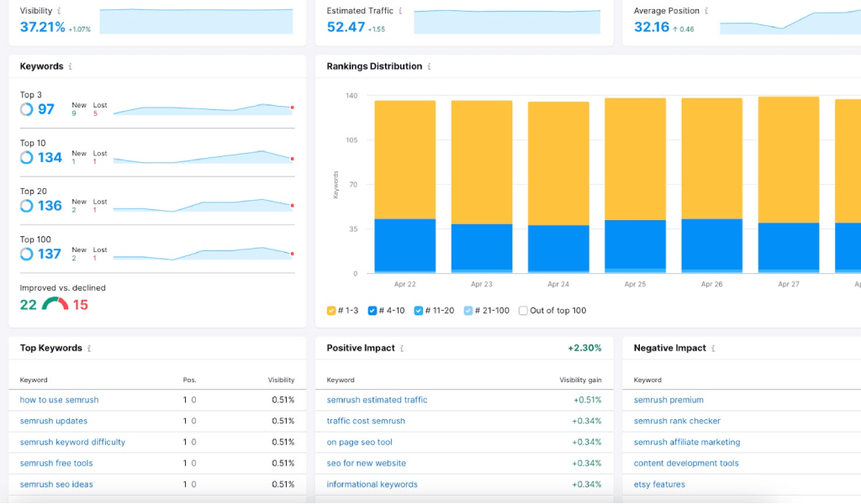
Task: Open keyword 'semrush keyword difficulty'
Action: click(72, 442)
